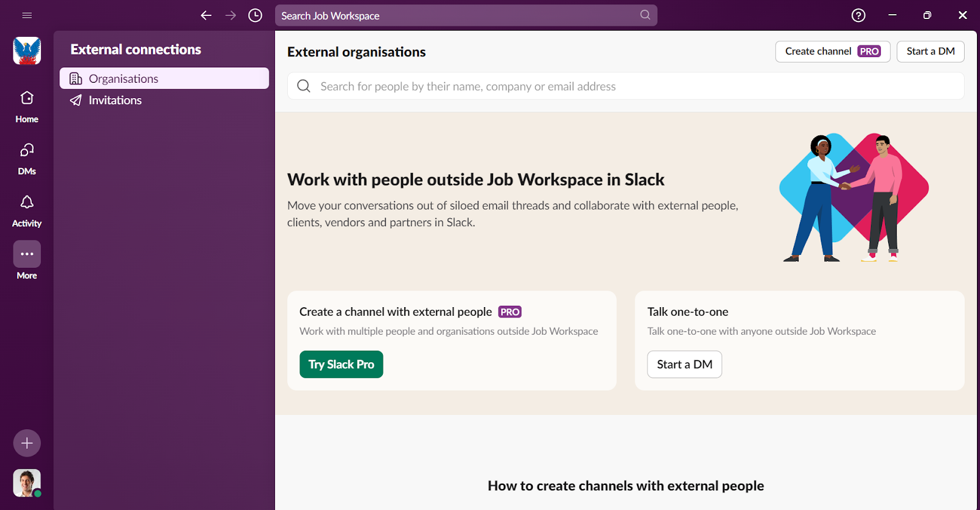Click the Try Slack Pro button

(x=341, y=364)
